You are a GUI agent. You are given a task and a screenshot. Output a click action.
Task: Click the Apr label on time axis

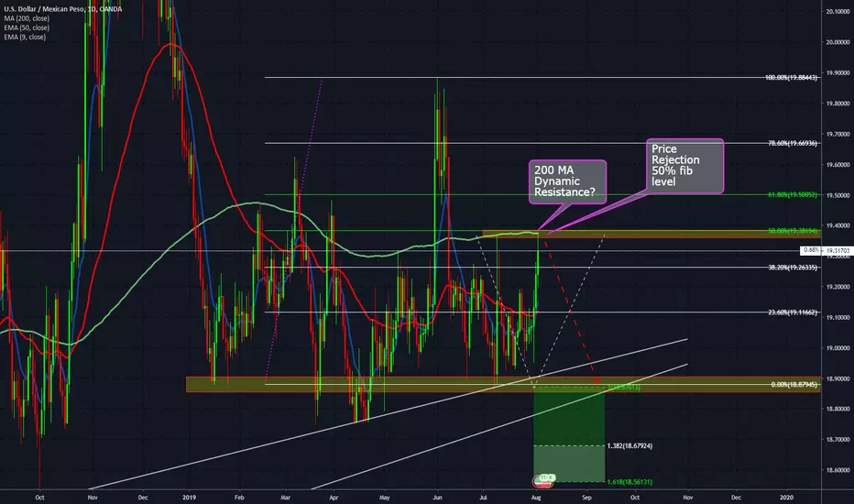tap(334, 498)
